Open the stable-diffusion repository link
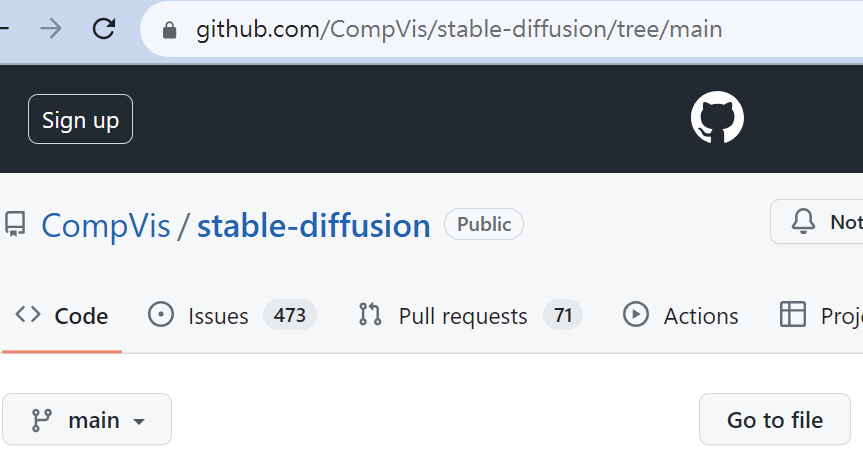Image resolution: width=863 pixels, height=461 pixels. coord(313,225)
